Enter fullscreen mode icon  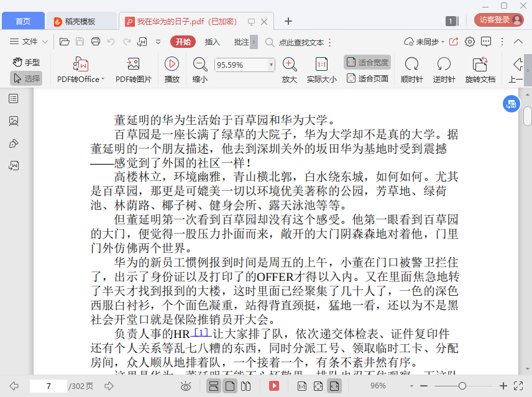click(518, 386)
